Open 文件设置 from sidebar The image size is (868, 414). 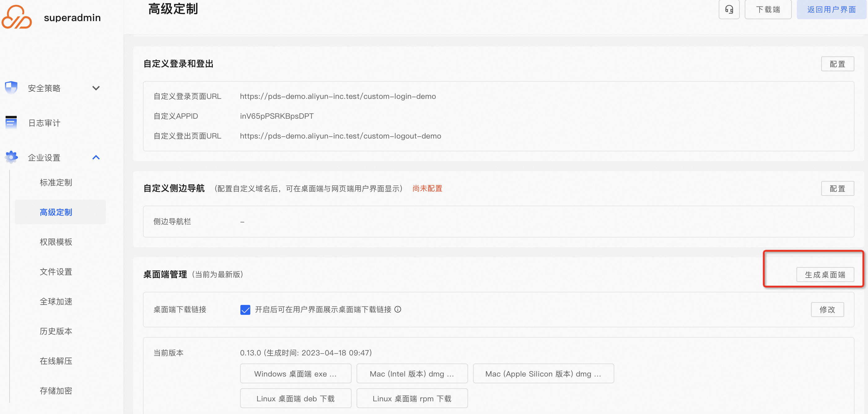(x=56, y=271)
